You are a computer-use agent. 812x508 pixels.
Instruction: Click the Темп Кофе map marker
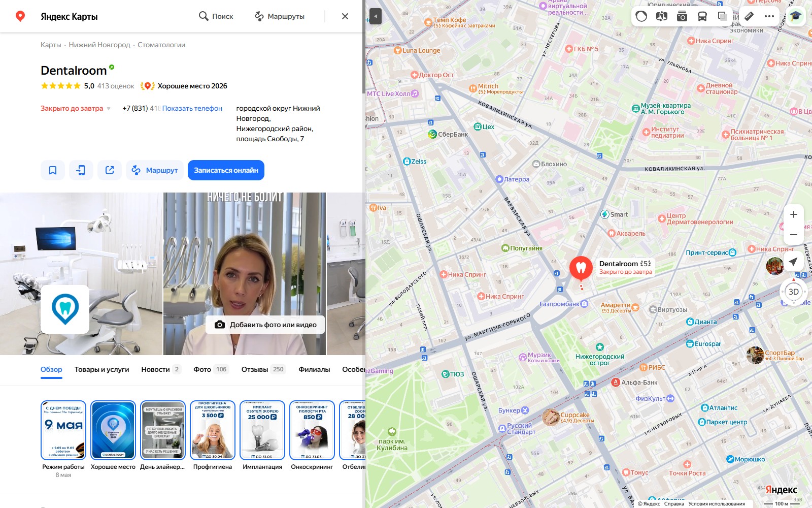point(428,21)
